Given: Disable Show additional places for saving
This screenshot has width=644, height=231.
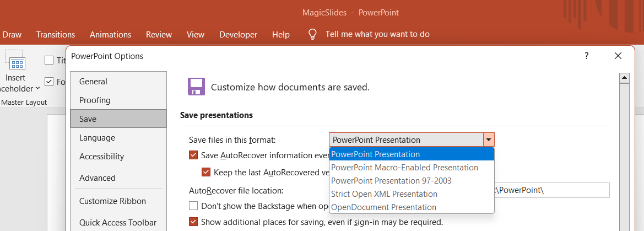Looking at the screenshot, I should pyautogui.click(x=193, y=222).
